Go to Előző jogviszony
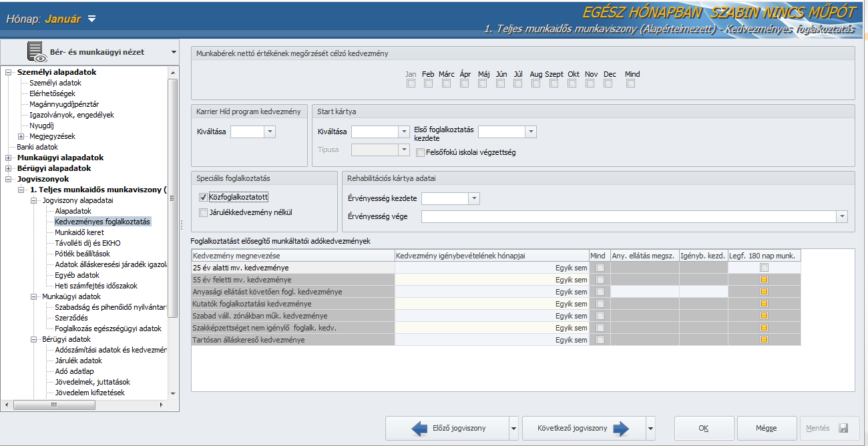 tap(447, 428)
